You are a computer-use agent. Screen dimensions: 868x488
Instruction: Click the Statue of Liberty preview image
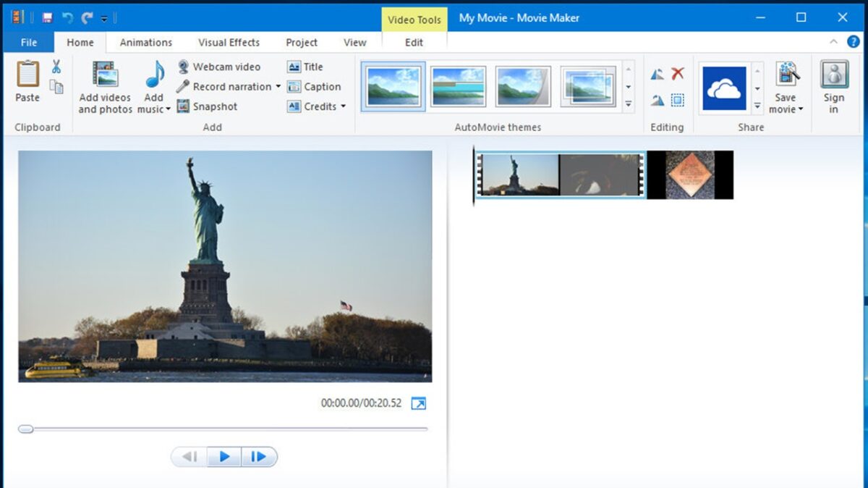tap(225, 266)
